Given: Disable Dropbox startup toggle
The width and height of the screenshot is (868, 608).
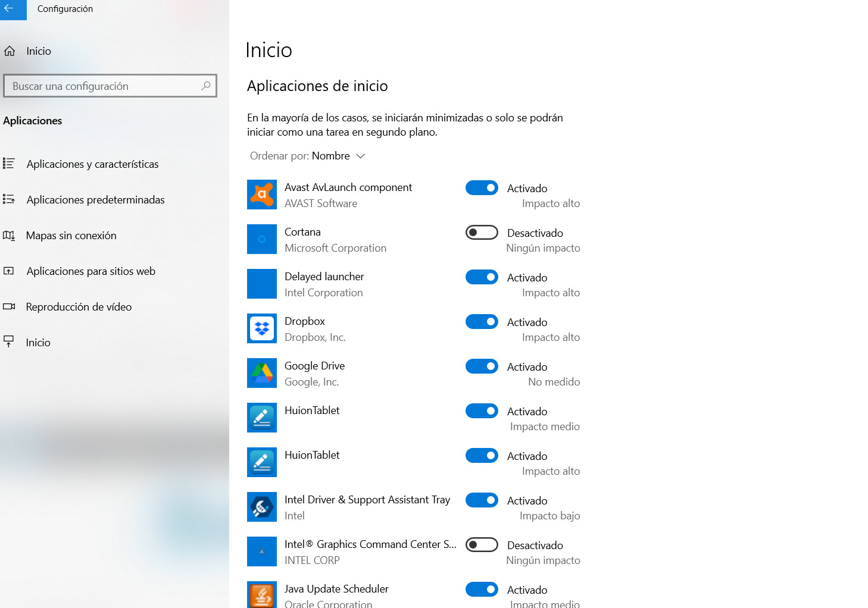Looking at the screenshot, I should coord(482,322).
